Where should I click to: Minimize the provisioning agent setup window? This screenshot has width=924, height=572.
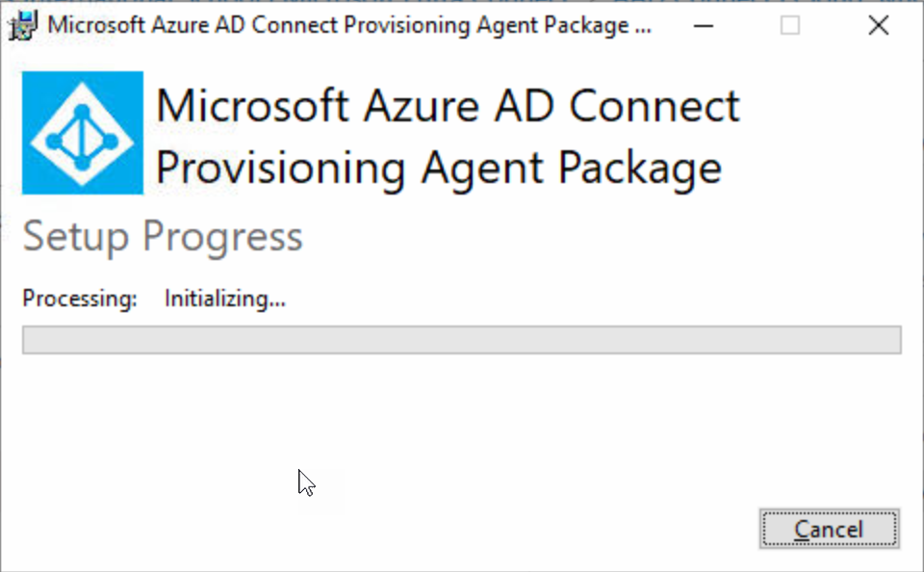703,25
